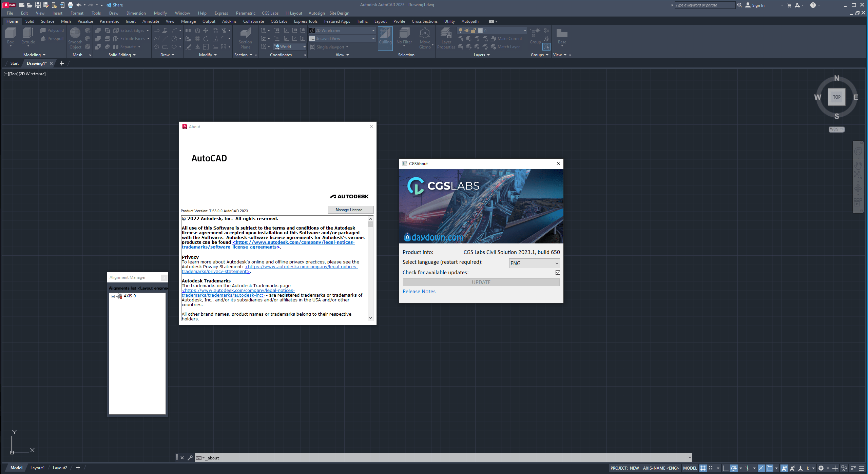
Task: Click the Customization hamburger icon in status bar
Action: (862, 468)
